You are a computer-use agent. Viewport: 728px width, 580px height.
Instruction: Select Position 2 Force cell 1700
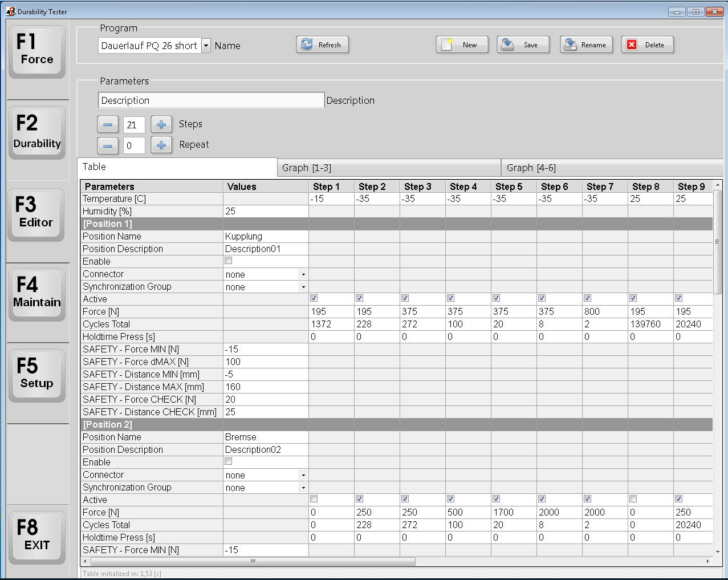(514, 512)
